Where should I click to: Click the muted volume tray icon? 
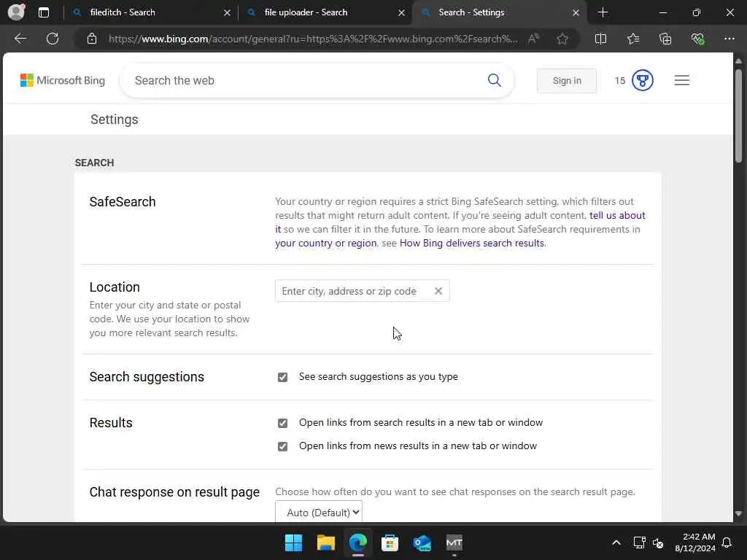coord(658,542)
